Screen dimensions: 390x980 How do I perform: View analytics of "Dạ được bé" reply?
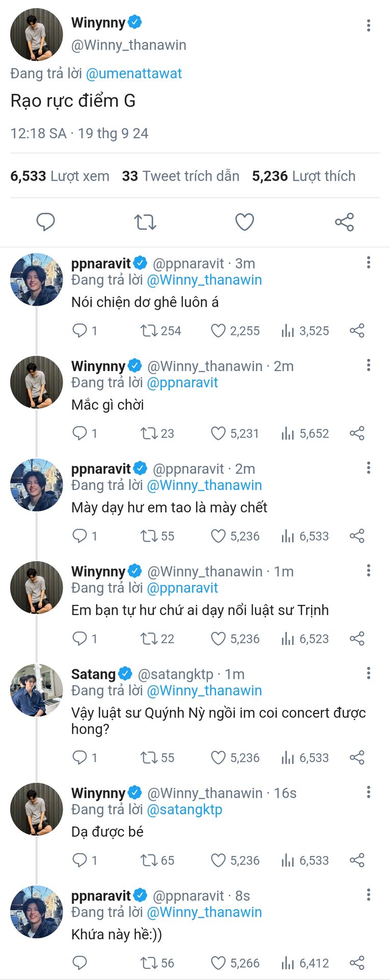pyautogui.click(x=305, y=860)
